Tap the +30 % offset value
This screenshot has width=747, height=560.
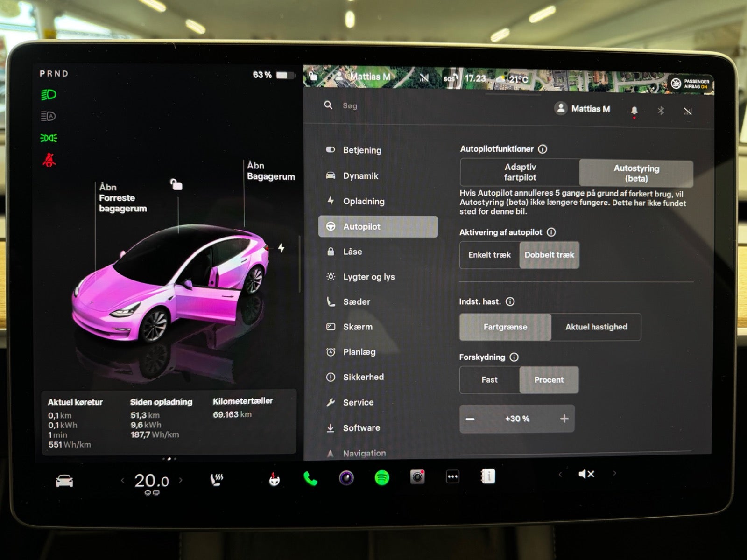tap(517, 419)
